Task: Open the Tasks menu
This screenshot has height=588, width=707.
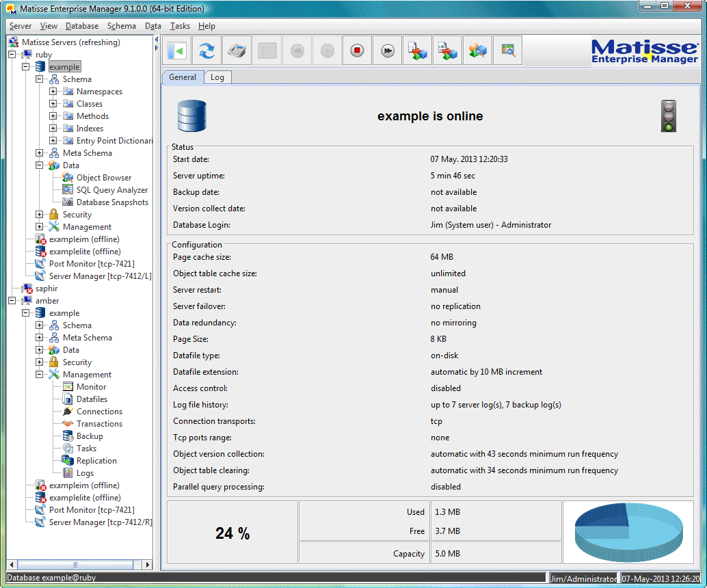Action: 180,26
